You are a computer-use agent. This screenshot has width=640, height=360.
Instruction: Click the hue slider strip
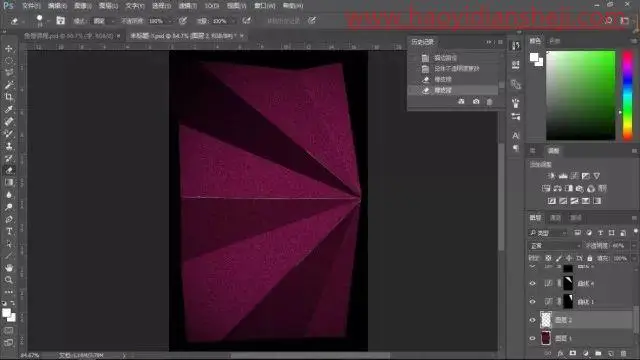coord(628,96)
